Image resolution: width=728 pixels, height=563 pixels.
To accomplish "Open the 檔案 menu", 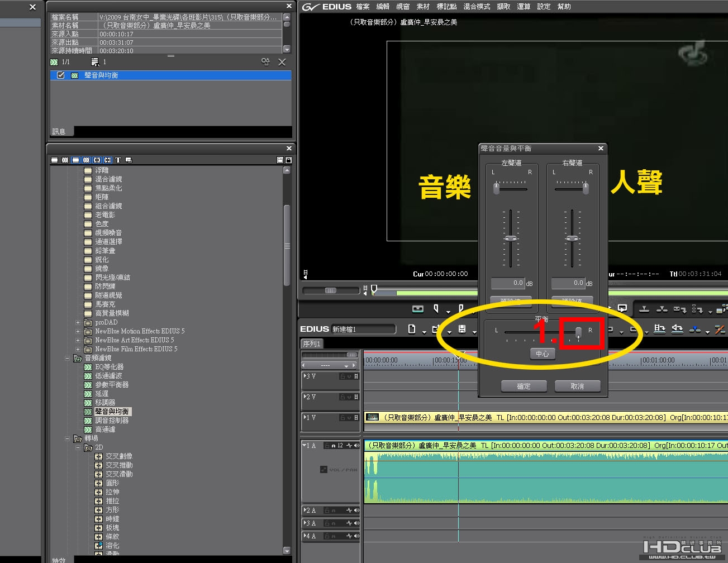I will click(x=363, y=7).
